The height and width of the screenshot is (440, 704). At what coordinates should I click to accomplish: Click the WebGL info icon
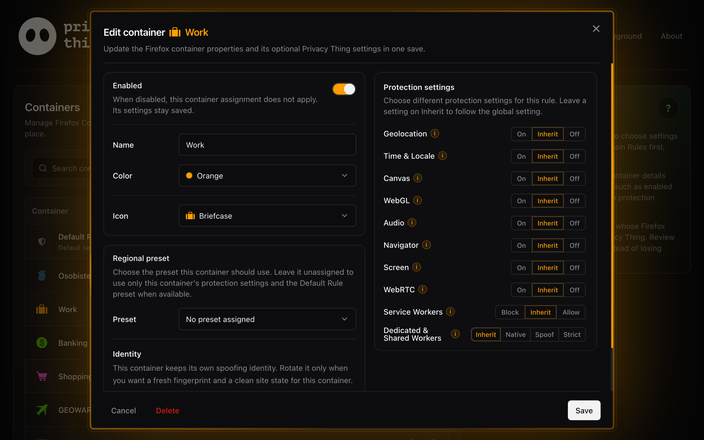[417, 200]
